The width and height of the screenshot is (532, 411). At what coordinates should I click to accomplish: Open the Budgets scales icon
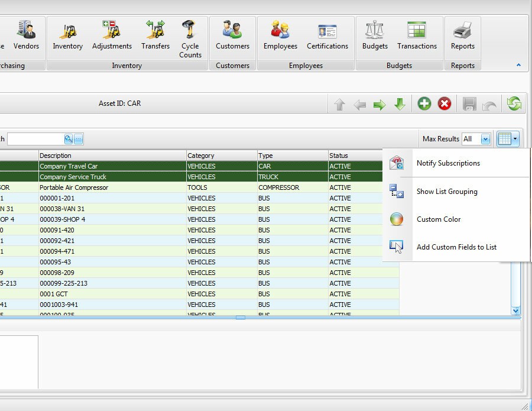(374, 35)
